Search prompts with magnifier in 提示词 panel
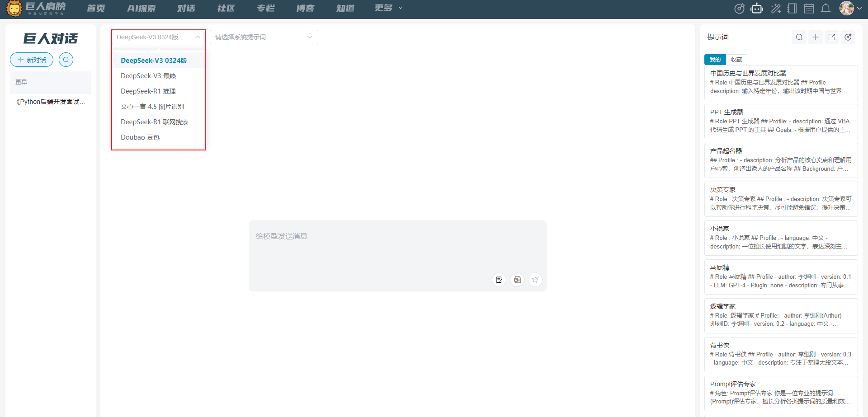 [x=799, y=37]
